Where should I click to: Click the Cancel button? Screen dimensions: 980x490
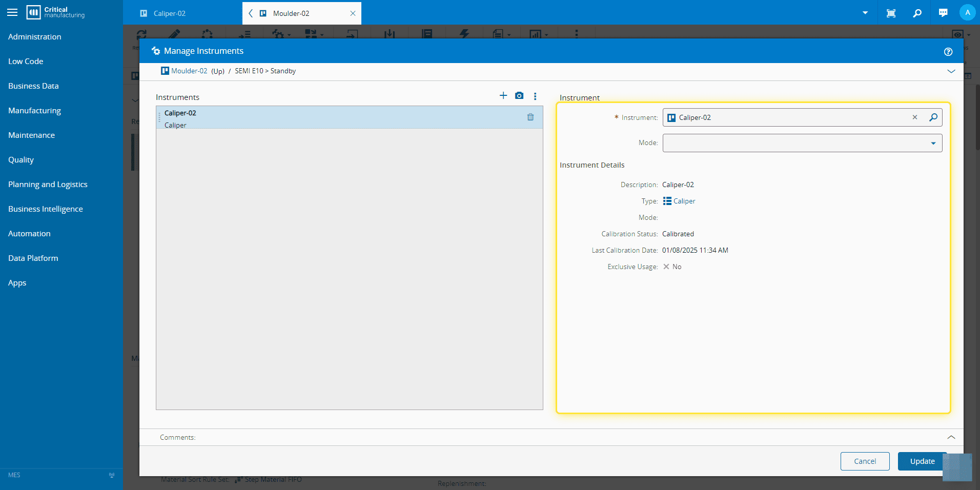(865, 461)
